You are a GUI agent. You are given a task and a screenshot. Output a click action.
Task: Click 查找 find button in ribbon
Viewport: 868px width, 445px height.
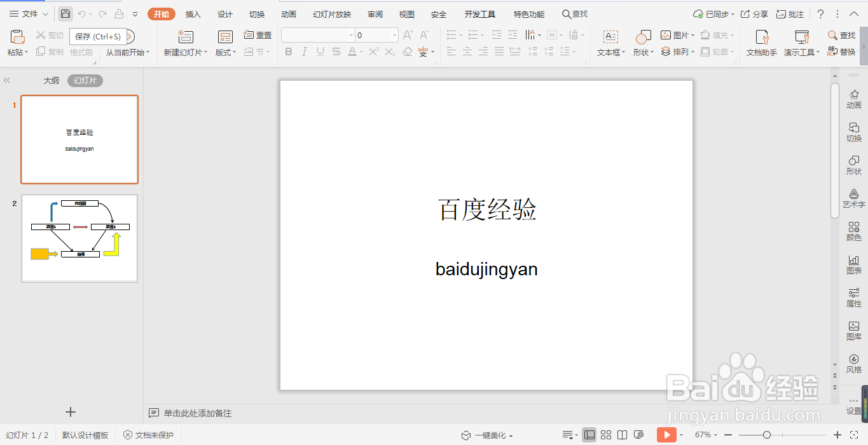point(841,35)
